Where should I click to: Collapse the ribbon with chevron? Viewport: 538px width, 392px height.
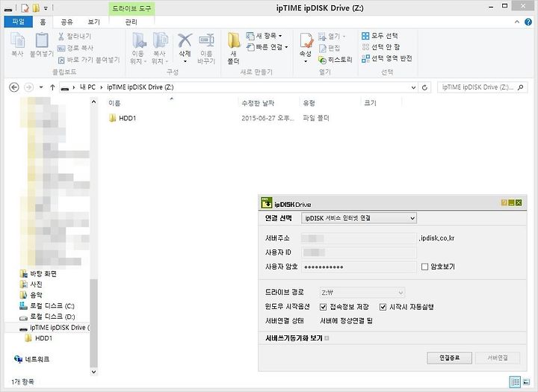click(x=517, y=22)
